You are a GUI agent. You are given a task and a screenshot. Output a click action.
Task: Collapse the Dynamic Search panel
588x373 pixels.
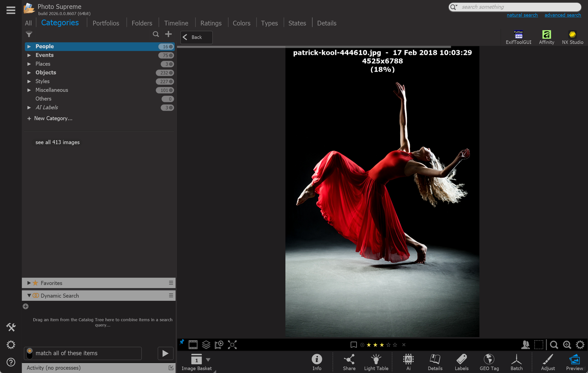click(29, 296)
